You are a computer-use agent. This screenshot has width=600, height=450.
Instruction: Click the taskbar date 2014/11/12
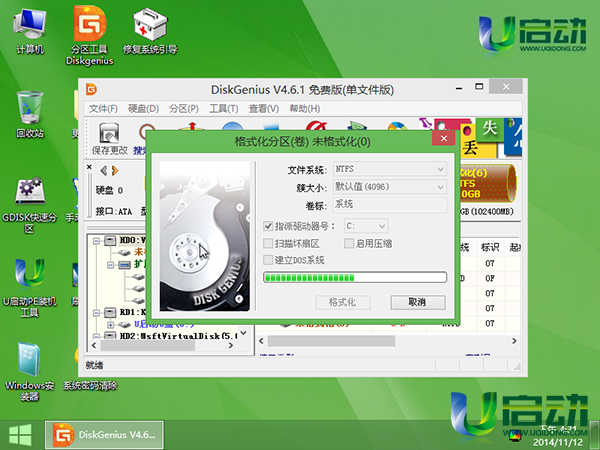(x=558, y=442)
